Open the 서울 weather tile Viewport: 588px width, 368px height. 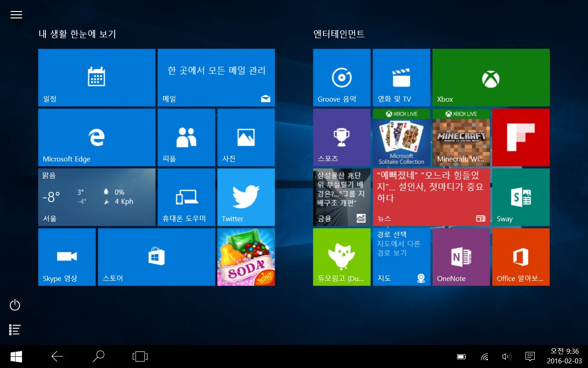(96, 197)
